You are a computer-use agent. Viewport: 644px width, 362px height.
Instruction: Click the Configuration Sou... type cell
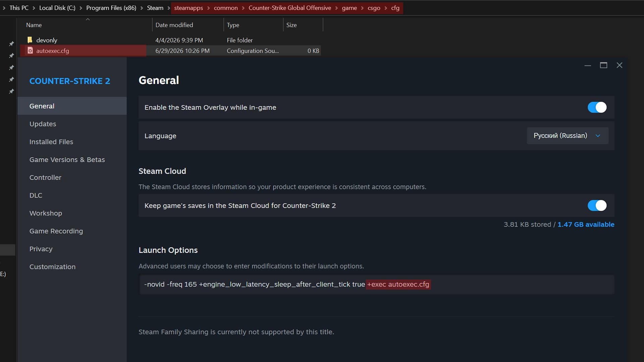[x=253, y=51]
